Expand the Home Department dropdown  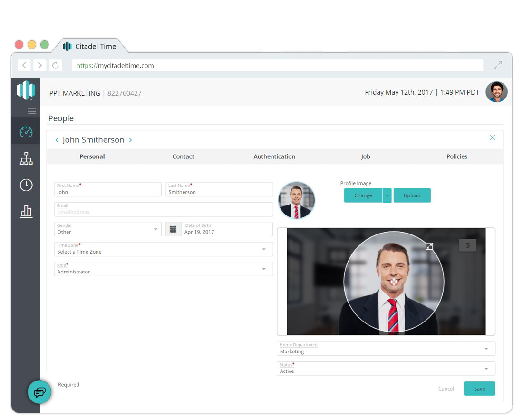click(486, 349)
